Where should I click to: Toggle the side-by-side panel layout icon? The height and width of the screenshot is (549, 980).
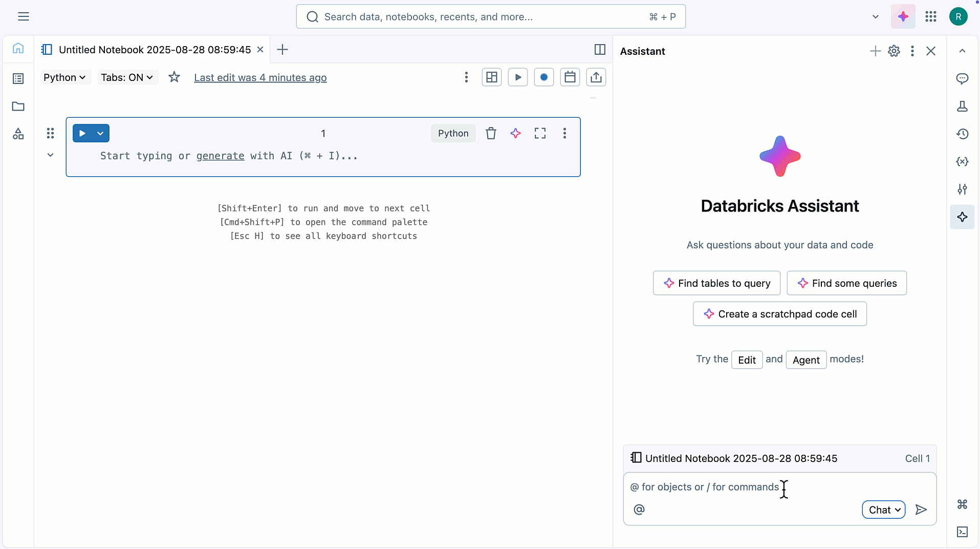point(600,50)
